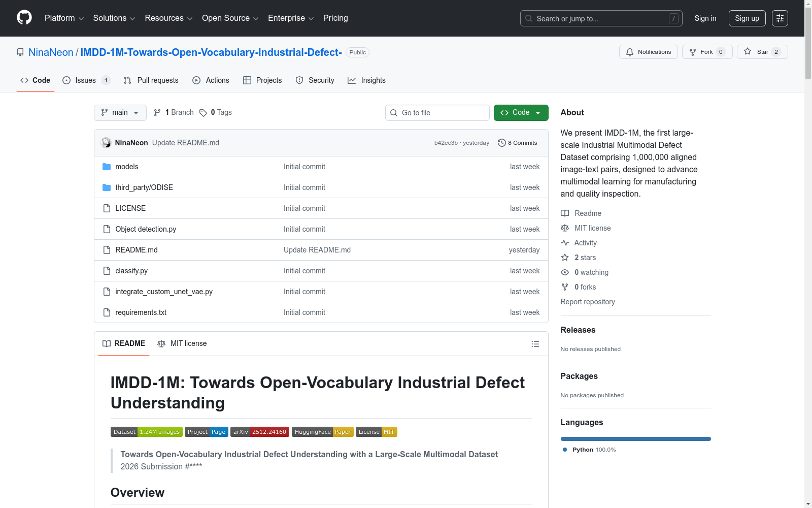Screen dimensions: 812x508
Task: Click the Project Page badge
Action: [x=207, y=432]
